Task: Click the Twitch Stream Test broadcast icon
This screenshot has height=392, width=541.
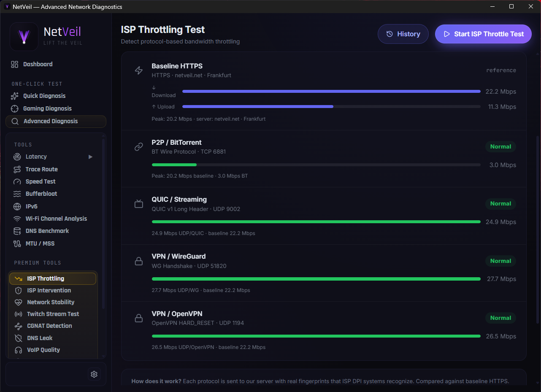Action: 19,314
